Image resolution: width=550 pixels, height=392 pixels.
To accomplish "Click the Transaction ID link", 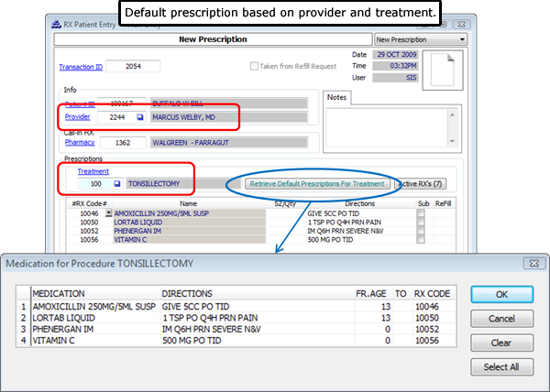I will tap(81, 67).
